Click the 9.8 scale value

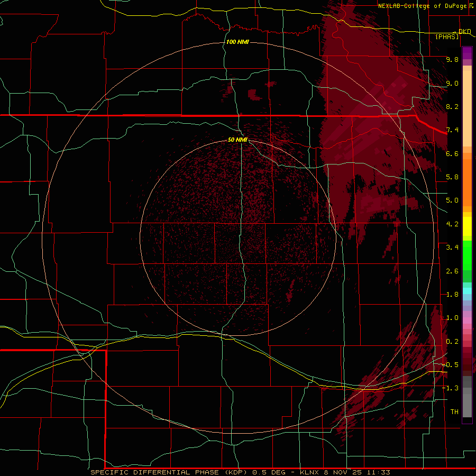[452, 59]
